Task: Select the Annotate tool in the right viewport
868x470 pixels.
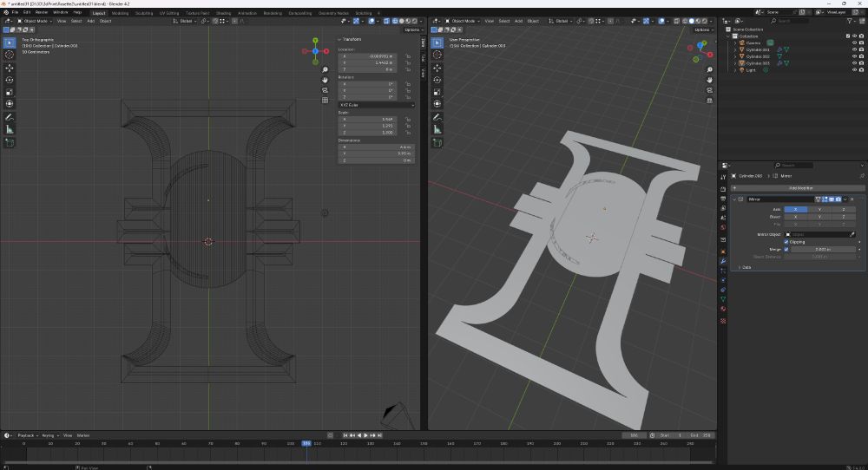Action: (x=437, y=117)
